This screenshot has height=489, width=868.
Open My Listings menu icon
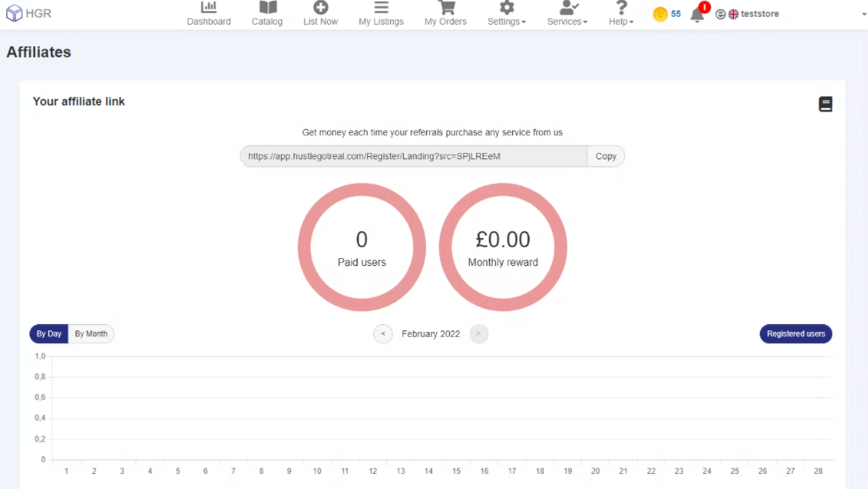381,8
